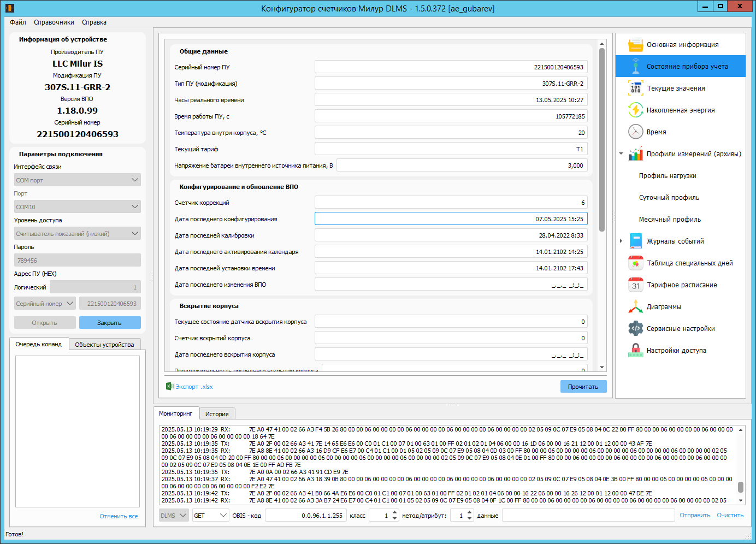Click the Текущий тариф value T1
Viewport: 756px width, 544px height.
pos(451,149)
